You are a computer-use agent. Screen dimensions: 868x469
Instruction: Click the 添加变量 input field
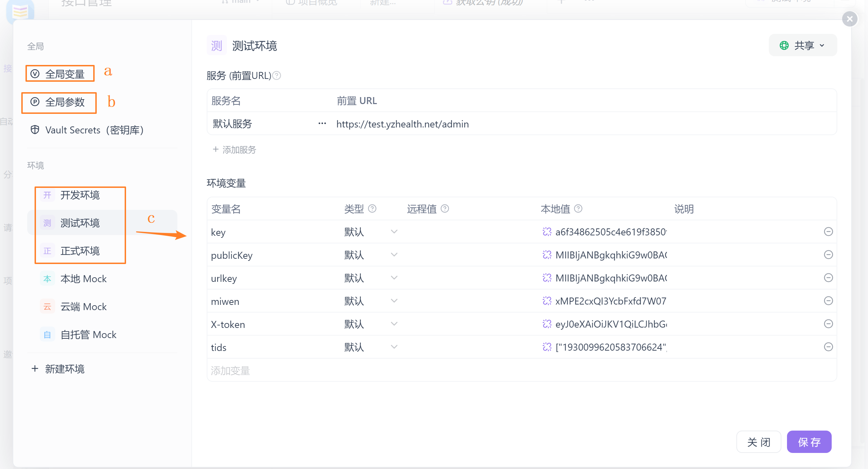click(230, 370)
